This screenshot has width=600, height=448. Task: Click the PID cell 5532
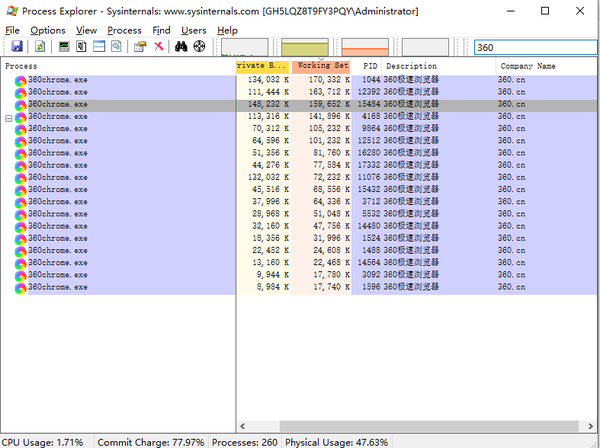(371, 214)
